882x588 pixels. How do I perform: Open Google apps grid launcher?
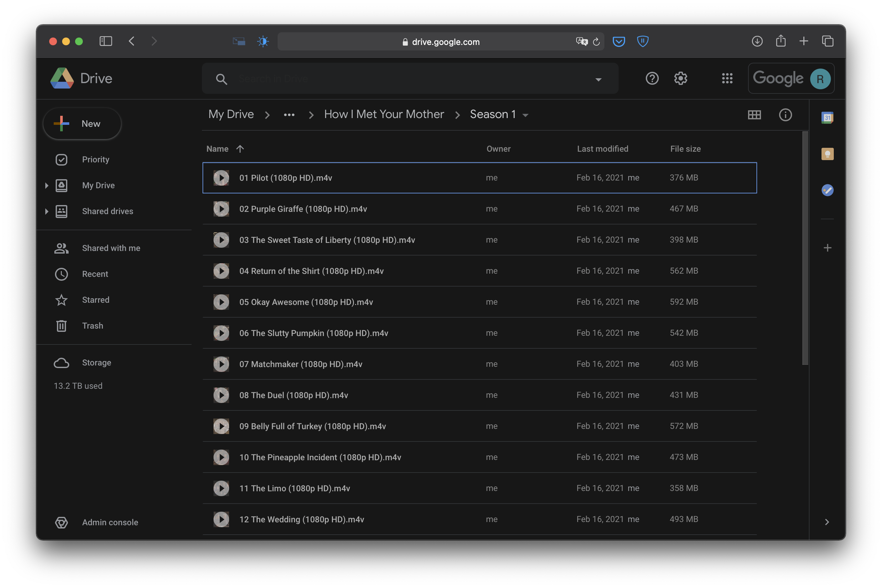pyautogui.click(x=727, y=78)
